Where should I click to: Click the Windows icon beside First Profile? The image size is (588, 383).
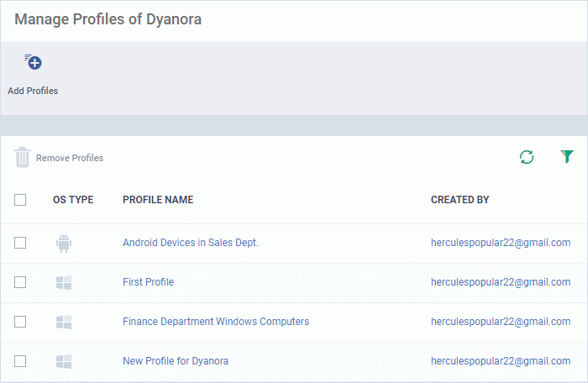(64, 282)
